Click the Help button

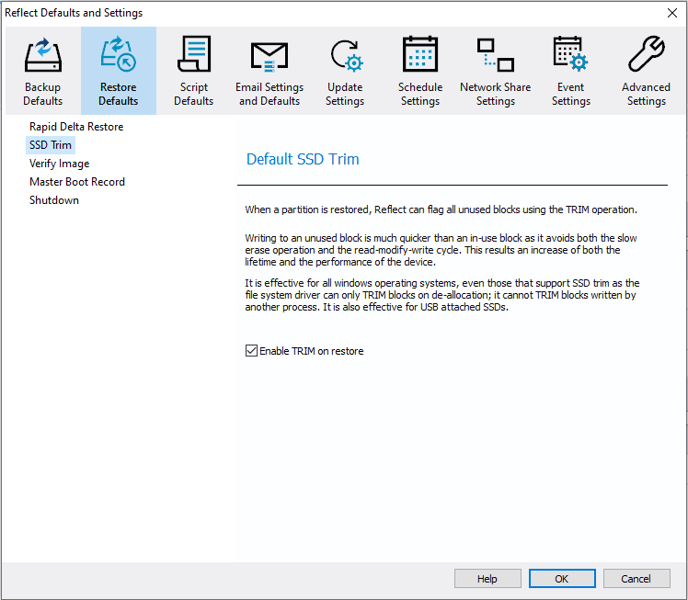[x=487, y=578]
